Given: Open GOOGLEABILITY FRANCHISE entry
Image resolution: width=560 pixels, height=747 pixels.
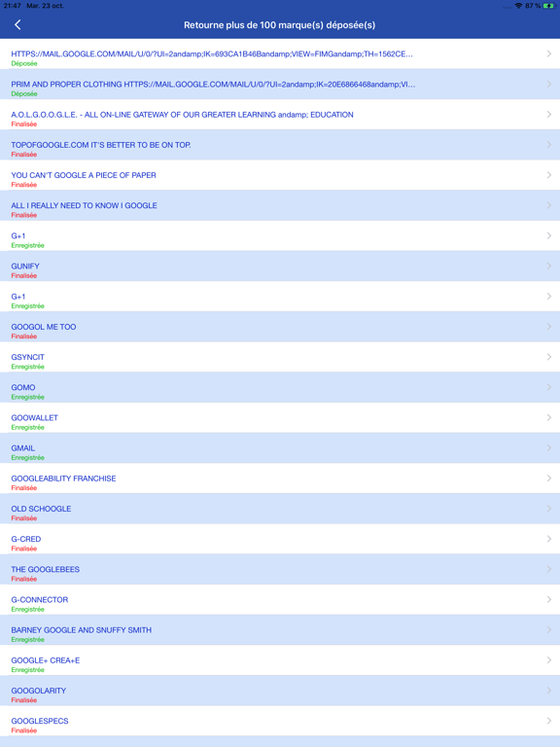Looking at the screenshot, I should [280, 479].
